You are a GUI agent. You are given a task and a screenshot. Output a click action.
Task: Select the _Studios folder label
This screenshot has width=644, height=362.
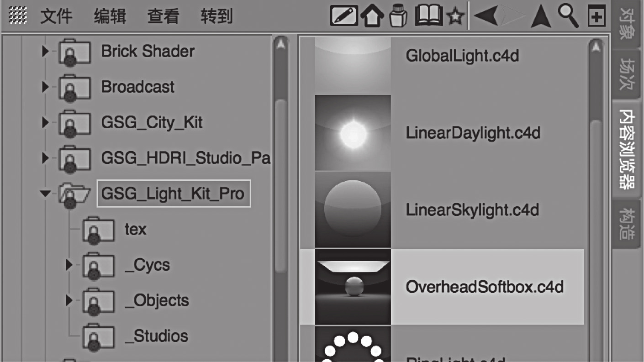156,336
